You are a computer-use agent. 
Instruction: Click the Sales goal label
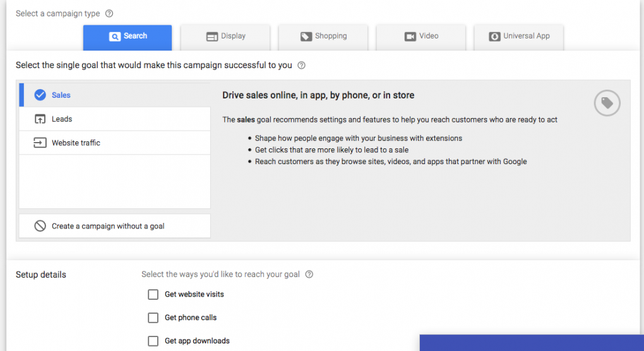pos(61,95)
